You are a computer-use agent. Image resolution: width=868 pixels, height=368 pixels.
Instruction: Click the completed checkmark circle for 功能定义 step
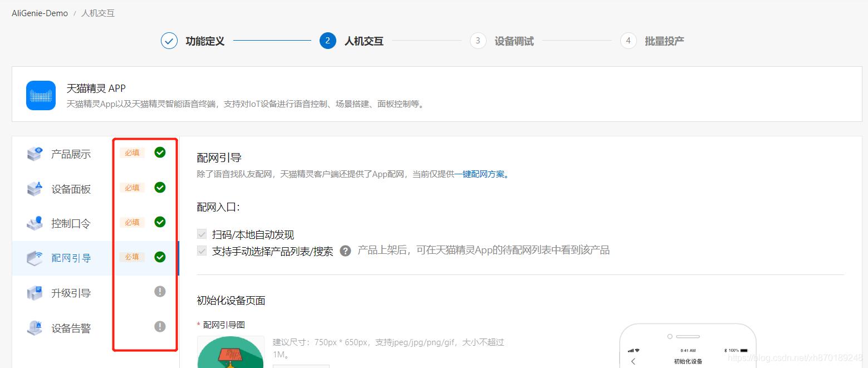point(169,41)
